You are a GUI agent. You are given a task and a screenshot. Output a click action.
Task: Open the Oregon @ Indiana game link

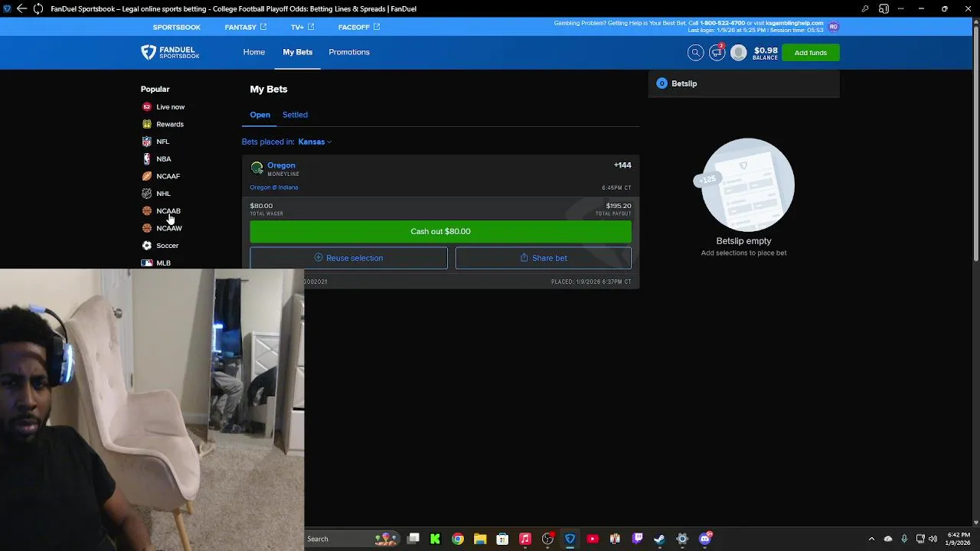point(274,187)
